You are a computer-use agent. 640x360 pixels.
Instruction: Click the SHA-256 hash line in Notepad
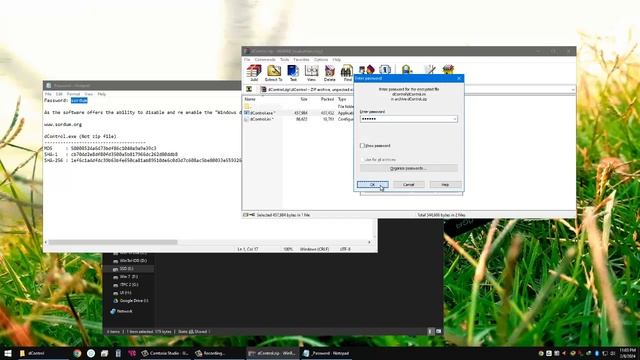(143, 160)
